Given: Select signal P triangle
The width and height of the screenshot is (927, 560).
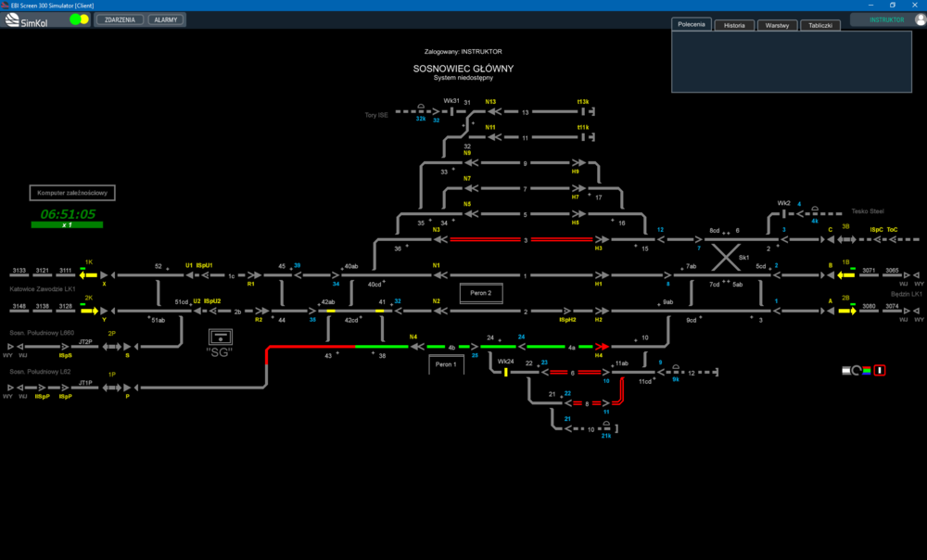Looking at the screenshot, I should pos(126,388).
